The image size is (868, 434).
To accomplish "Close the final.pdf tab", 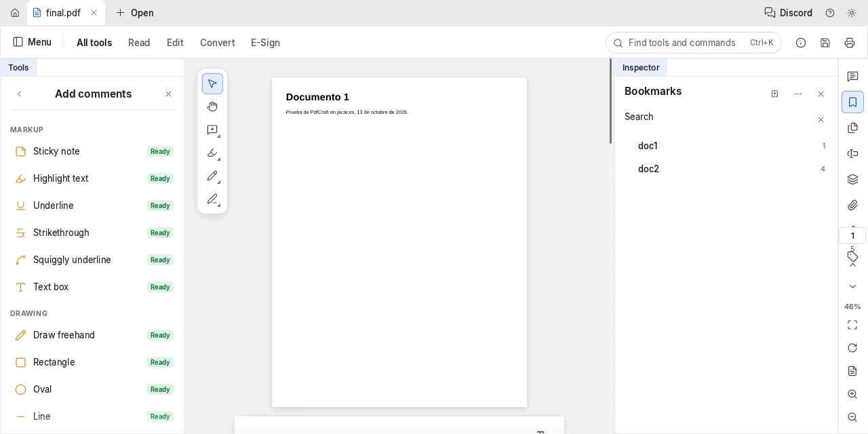I will (x=94, y=13).
